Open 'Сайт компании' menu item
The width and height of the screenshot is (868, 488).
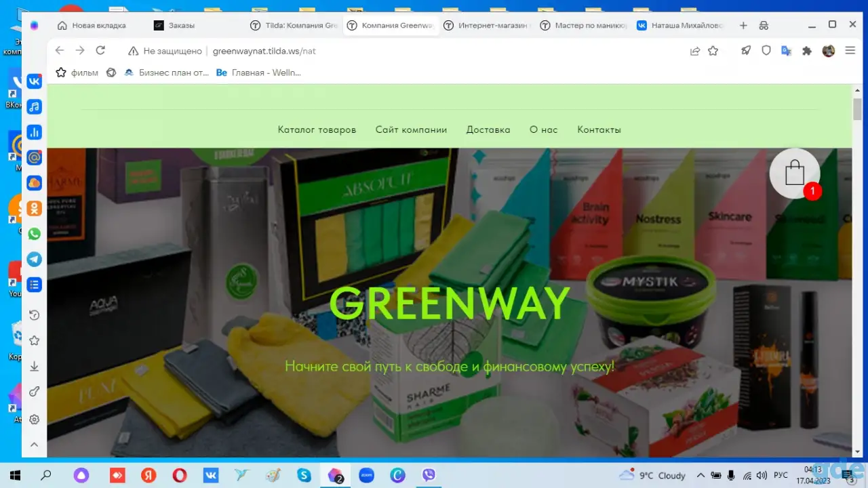pyautogui.click(x=411, y=129)
